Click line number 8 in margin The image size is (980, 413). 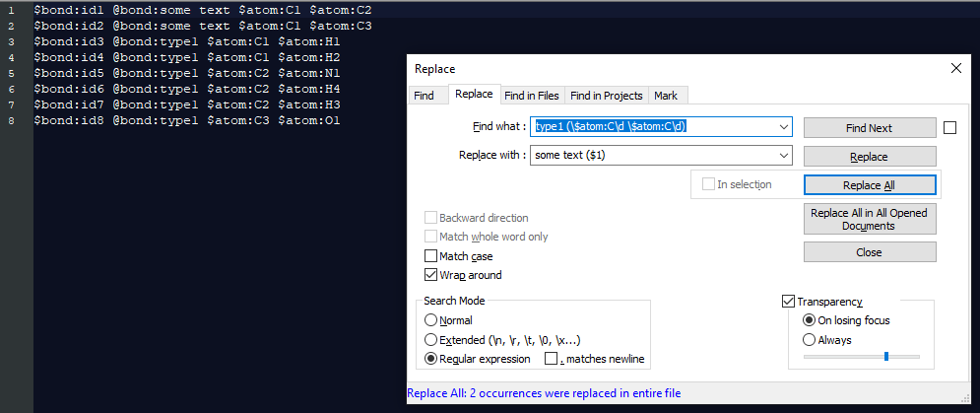pyautogui.click(x=11, y=120)
